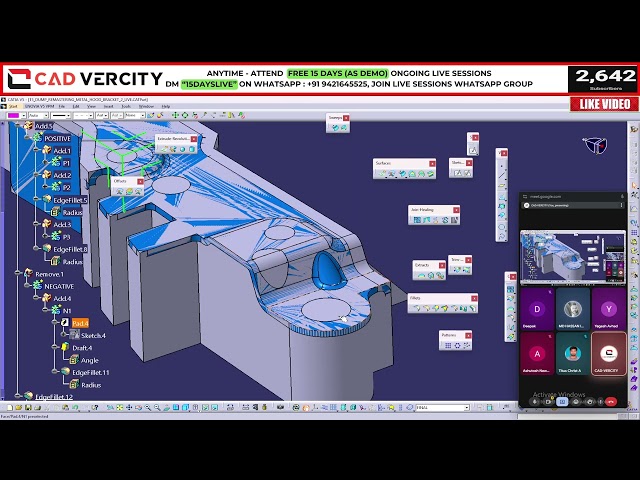
Task: Open the fill color dropdown arrow
Action: [24, 116]
